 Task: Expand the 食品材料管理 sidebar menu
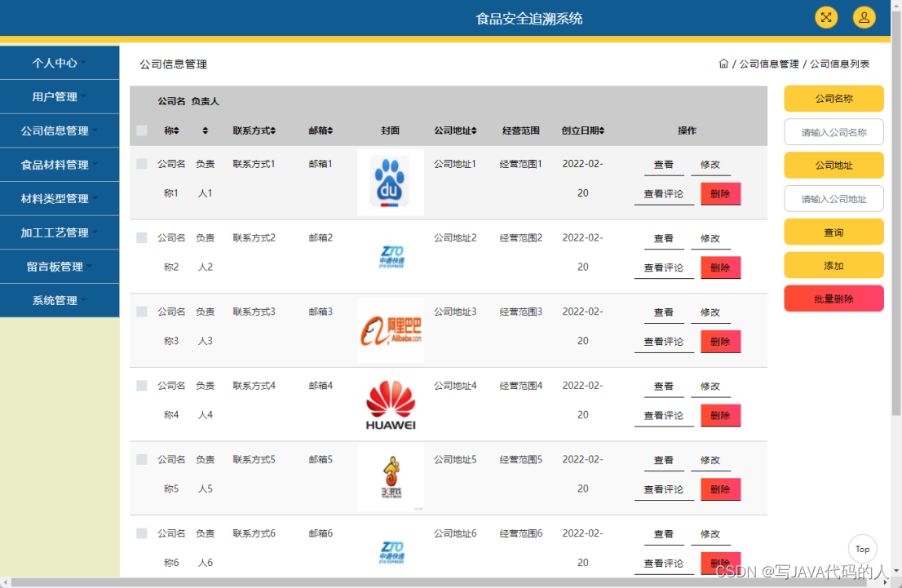coord(60,165)
